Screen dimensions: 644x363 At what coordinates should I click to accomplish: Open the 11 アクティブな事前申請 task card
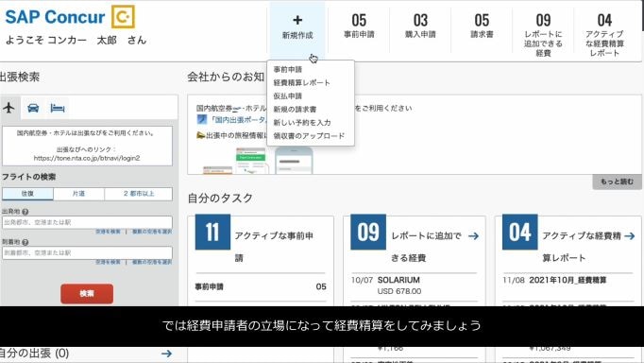(x=212, y=232)
